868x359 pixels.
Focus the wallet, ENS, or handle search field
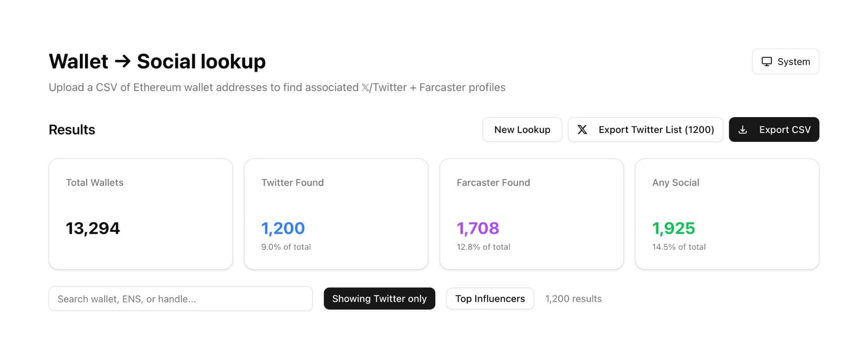tap(181, 299)
